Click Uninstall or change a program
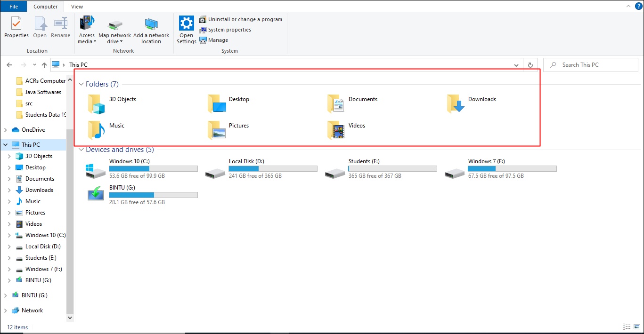Screen dimensions: 644x334 203,19
